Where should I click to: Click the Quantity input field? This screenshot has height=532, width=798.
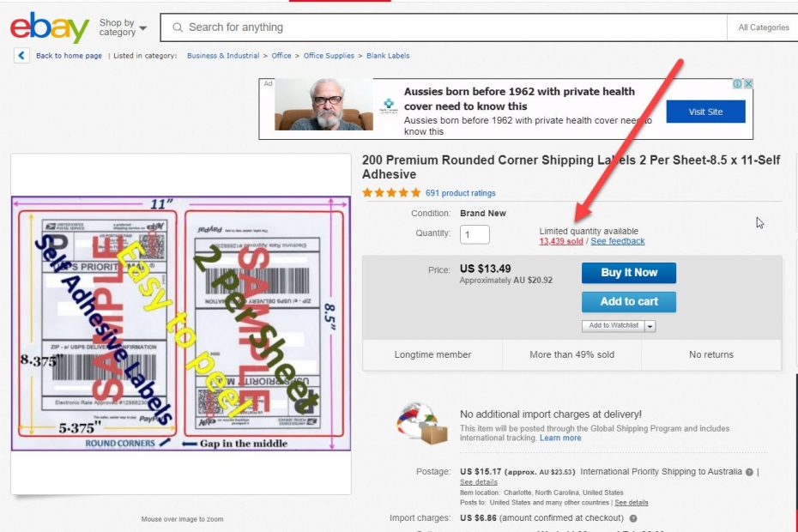coord(475,235)
